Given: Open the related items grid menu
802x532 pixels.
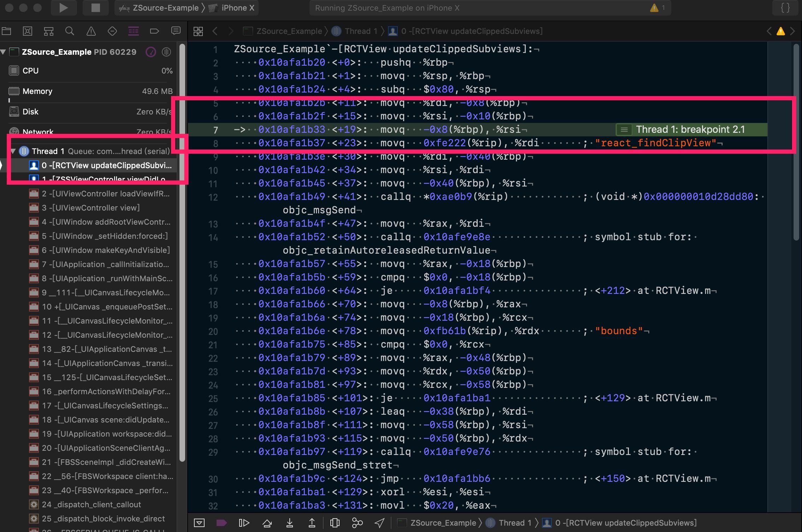Looking at the screenshot, I should pyautogui.click(x=198, y=31).
